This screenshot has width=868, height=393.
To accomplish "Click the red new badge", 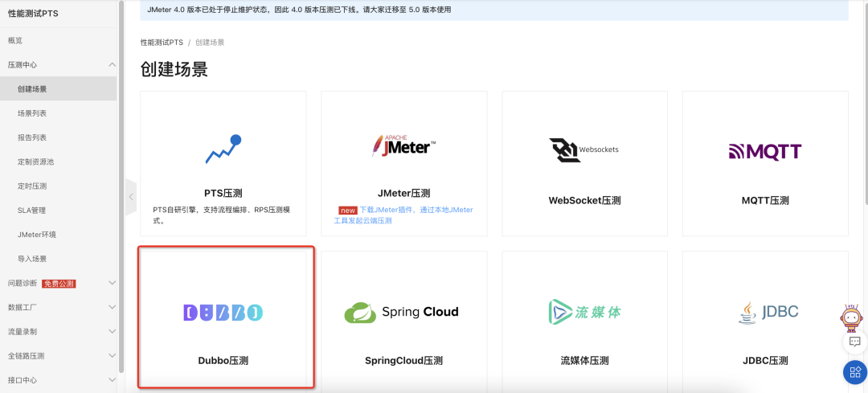I will [x=348, y=211].
